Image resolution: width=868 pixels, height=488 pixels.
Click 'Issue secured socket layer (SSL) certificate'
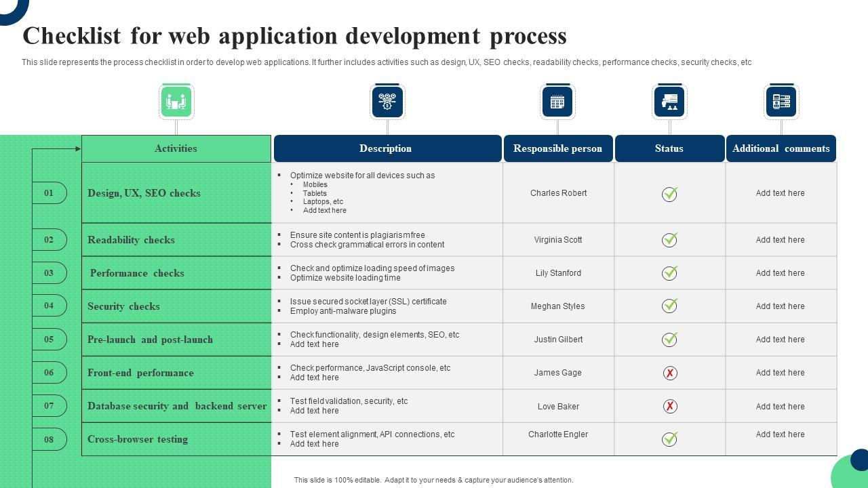pos(368,302)
